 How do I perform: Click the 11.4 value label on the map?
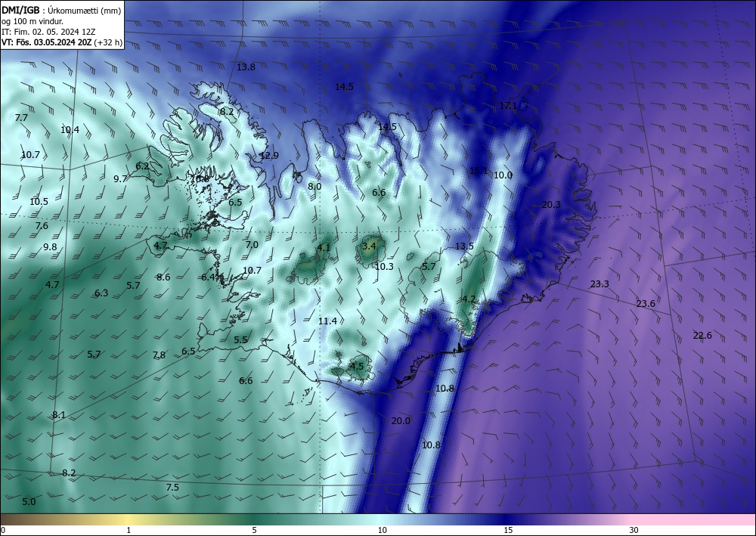pos(328,321)
